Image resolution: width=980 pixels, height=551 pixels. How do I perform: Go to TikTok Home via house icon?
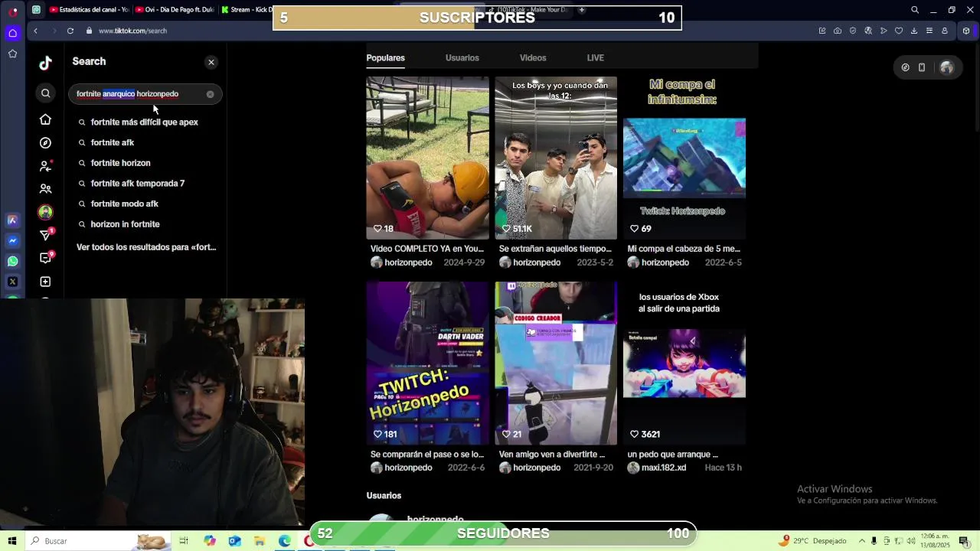45,119
